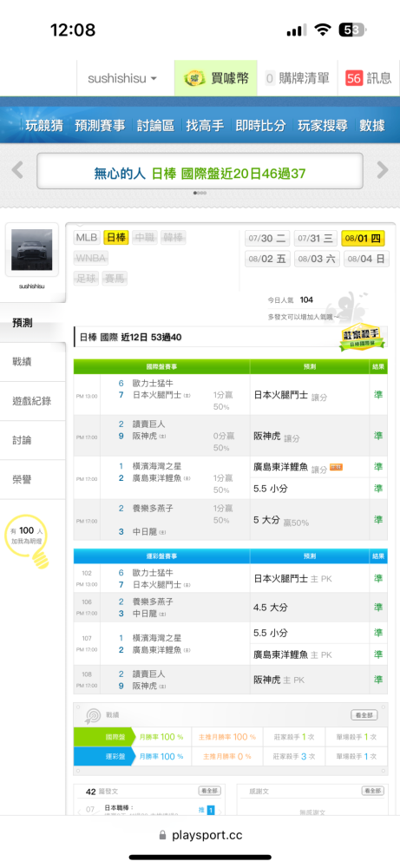Click the 運彩盤賽事 table header

coord(161,556)
